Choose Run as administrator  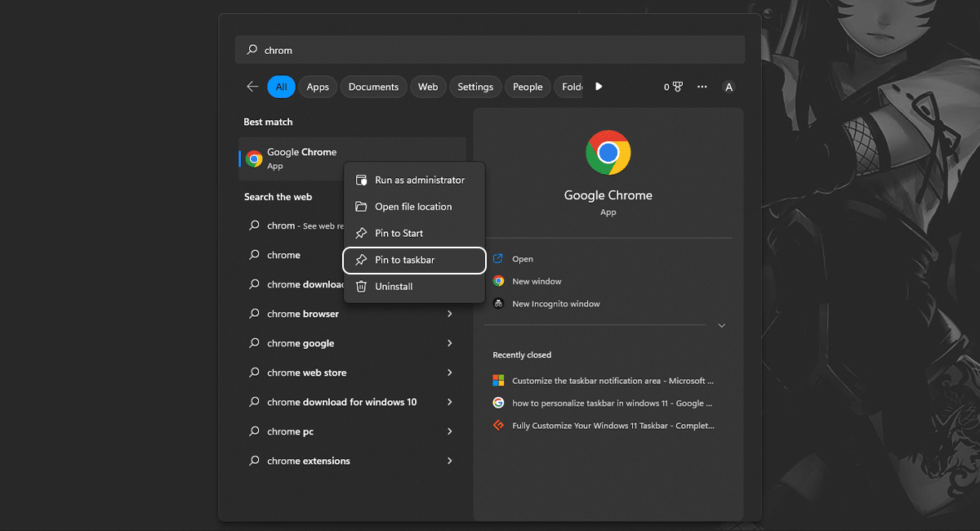[419, 180]
